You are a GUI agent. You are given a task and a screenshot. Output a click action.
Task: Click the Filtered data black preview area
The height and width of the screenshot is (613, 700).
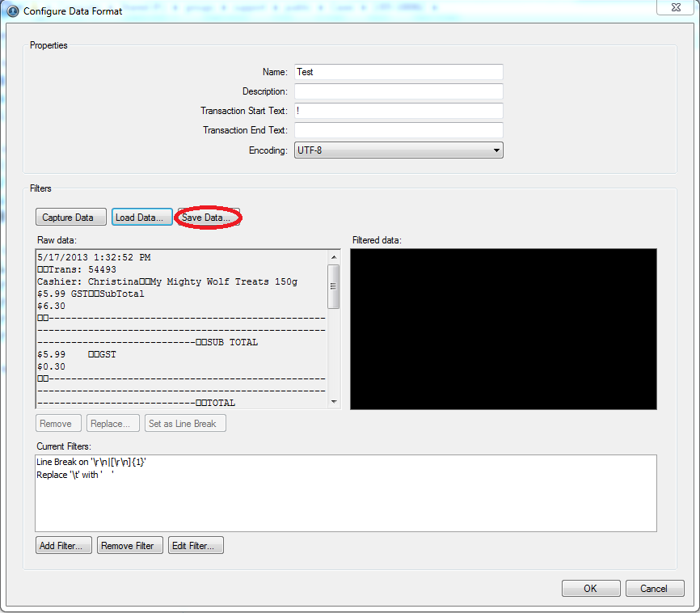pyautogui.click(x=504, y=329)
